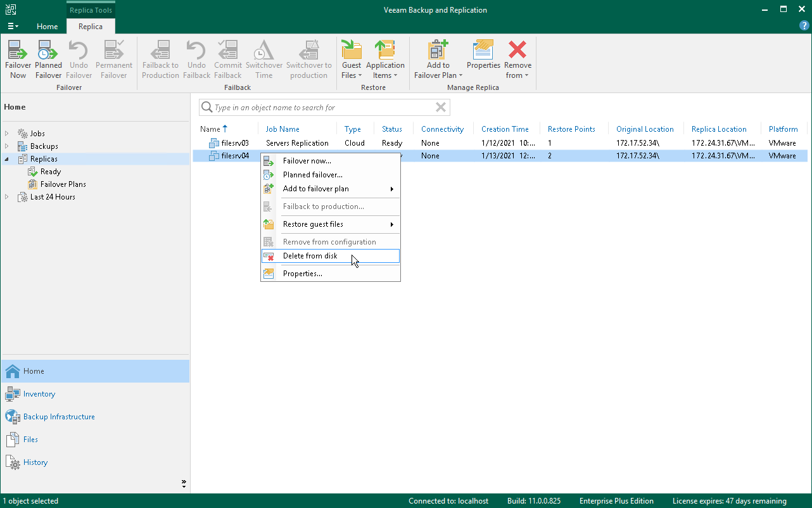Open the Inventory navigation view
Image resolution: width=812 pixels, height=508 pixels.
(95, 394)
